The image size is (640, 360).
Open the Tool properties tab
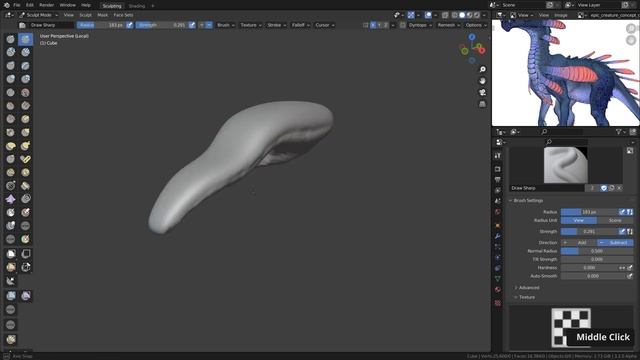498,156
